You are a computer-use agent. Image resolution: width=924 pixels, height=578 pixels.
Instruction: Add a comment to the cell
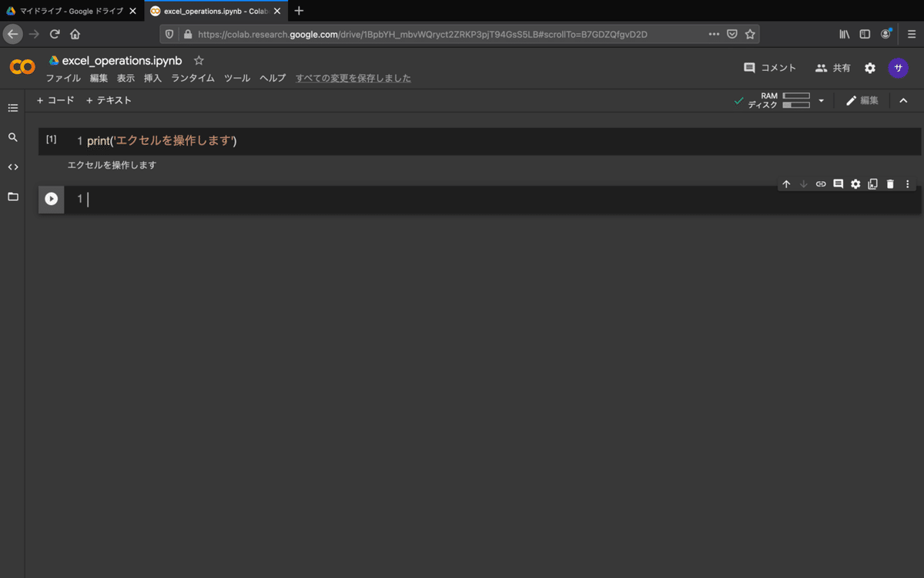tap(838, 184)
